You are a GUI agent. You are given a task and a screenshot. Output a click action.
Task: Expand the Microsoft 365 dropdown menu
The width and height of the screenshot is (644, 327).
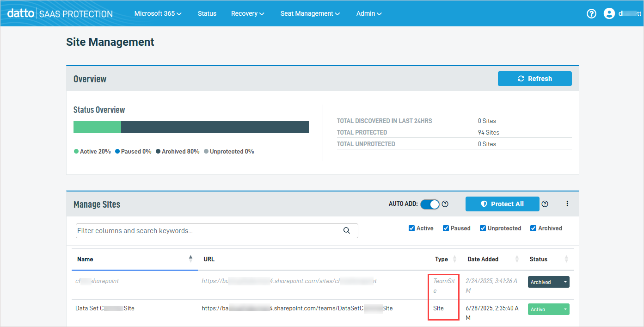pyautogui.click(x=158, y=13)
